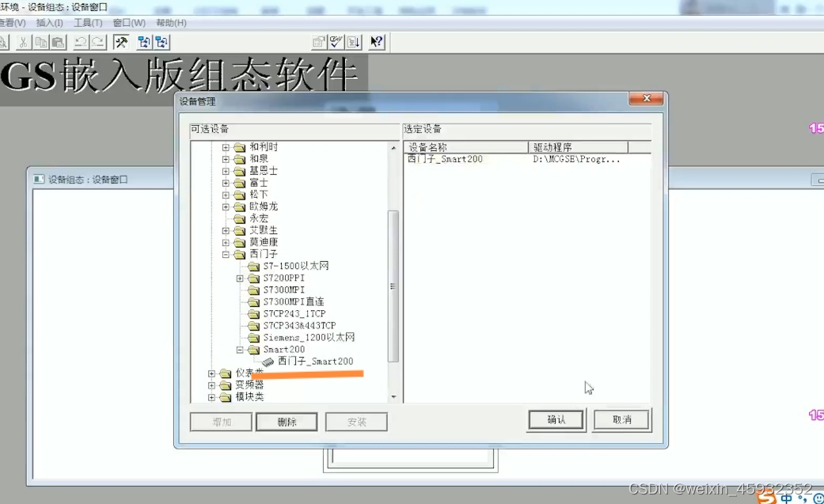Open the 工具(T) menu
The image size is (824, 504).
point(88,23)
